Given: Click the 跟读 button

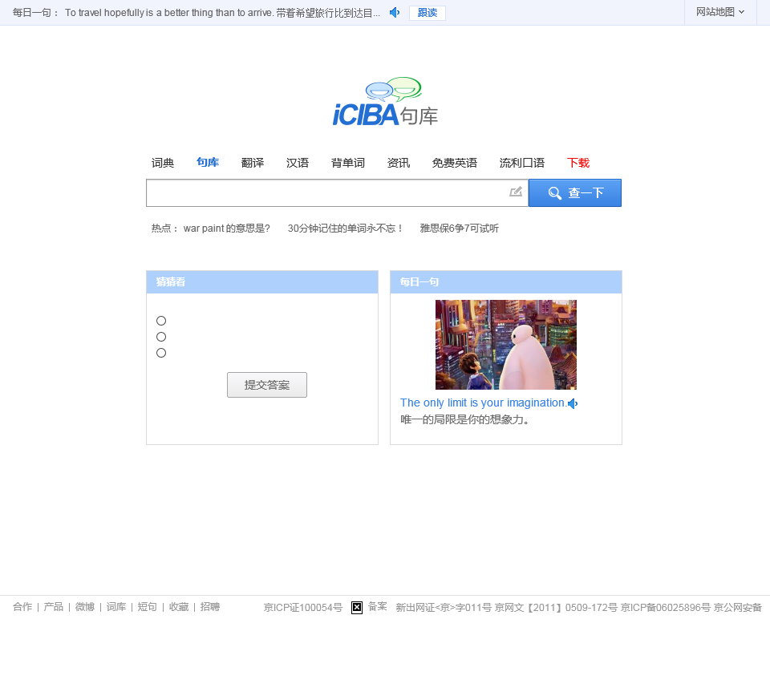Looking at the screenshot, I should 428,13.
